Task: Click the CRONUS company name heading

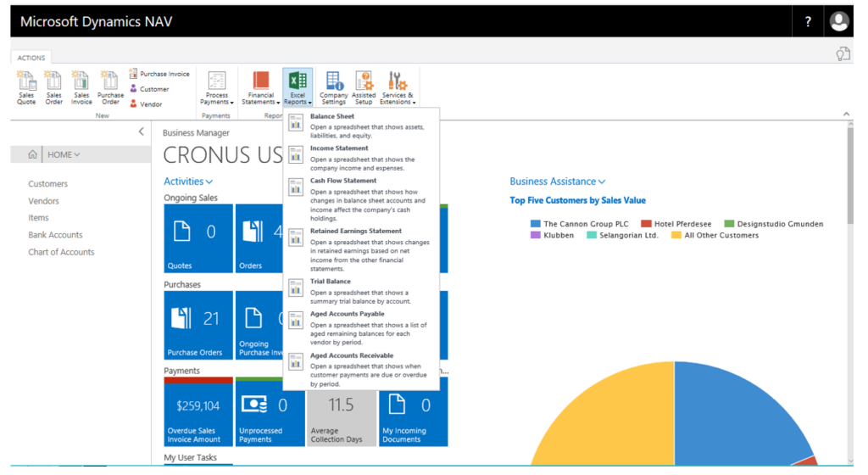Action: pyautogui.click(x=223, y=155)
